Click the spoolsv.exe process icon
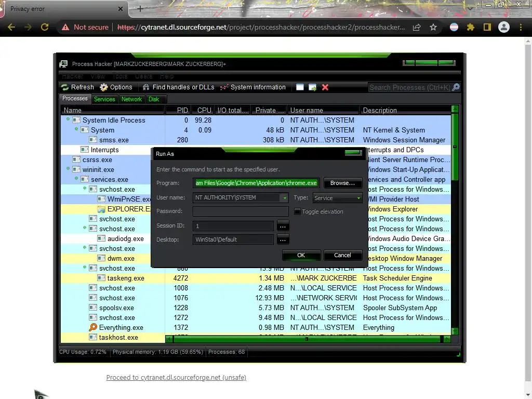The height and width of the screenshot is (399, 532). [93, 308]
